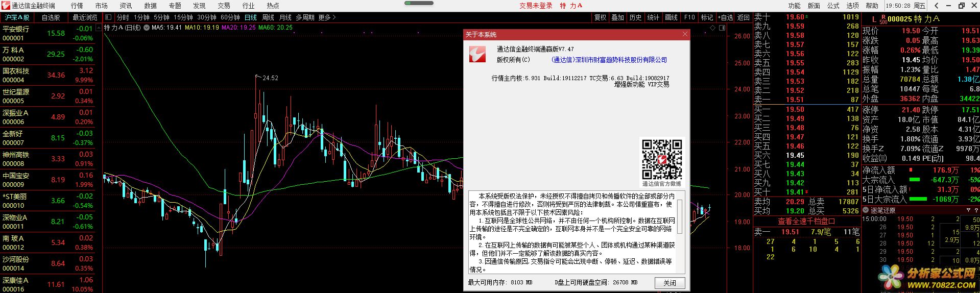This screenshot has height=293, width=980.
Task: Select 国农科技 000004 in stock list
Action: [x=48, y=76]
